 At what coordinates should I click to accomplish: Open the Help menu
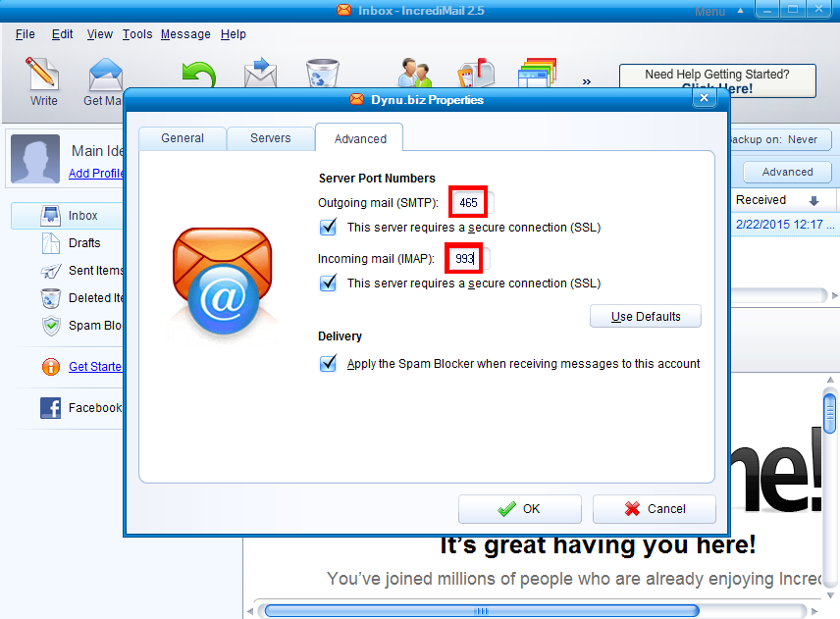click(x=233, y=34)
